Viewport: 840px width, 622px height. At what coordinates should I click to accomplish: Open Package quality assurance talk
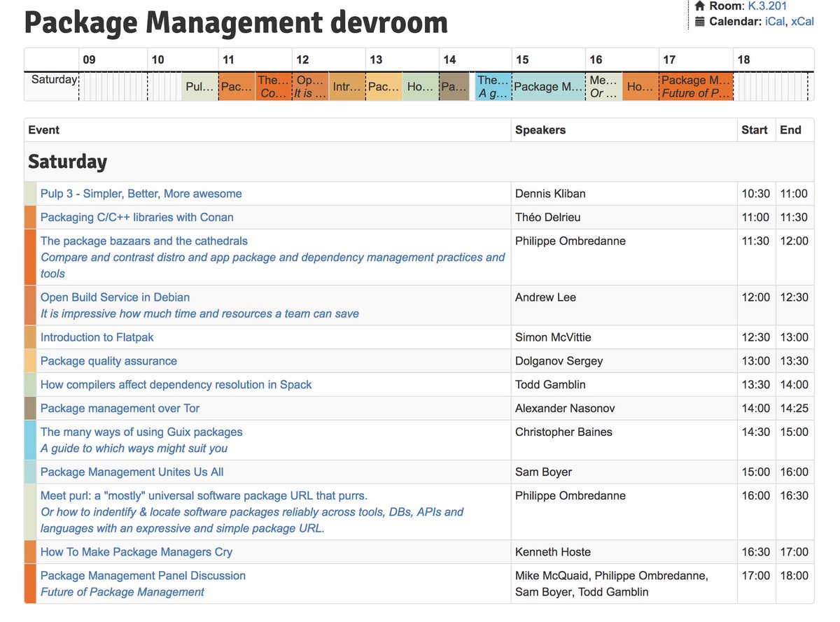[108, 361]
